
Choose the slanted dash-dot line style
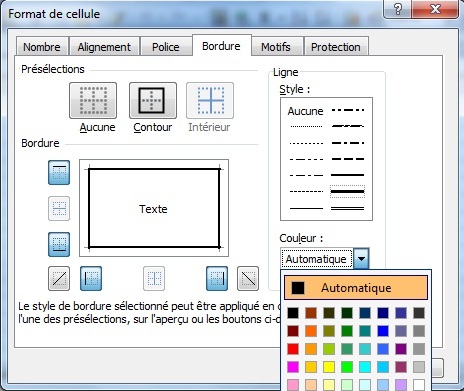(347, 126)
